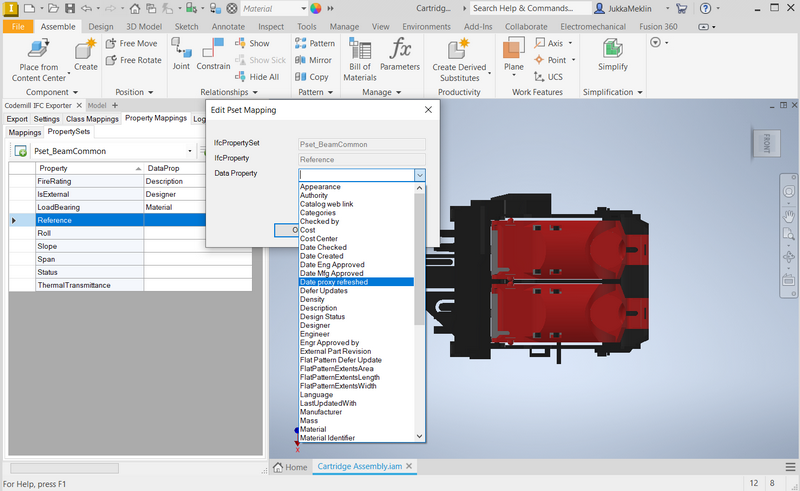The width and height of the screenshot is (800, 491).
Task: Choose Description from the data property list
Action: pos(318,308)
